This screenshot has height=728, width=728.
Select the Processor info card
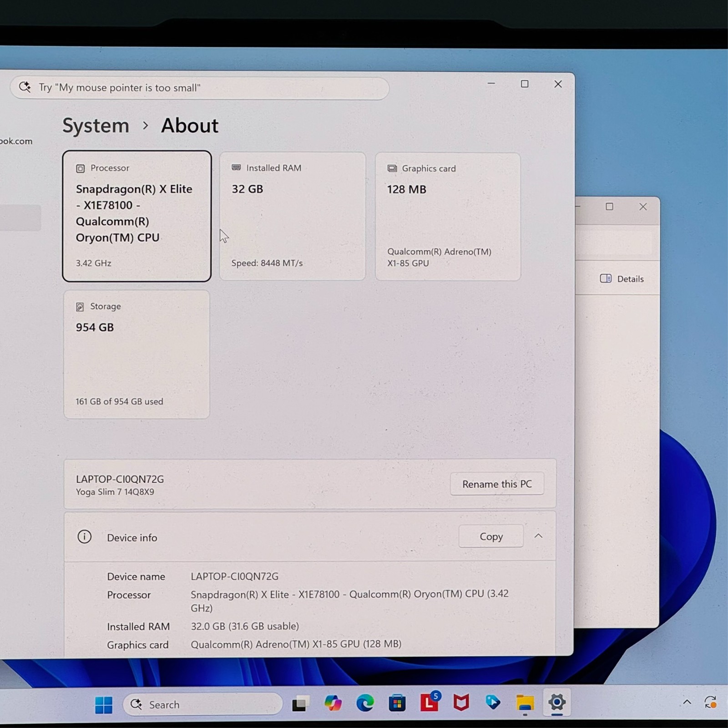pos(137,216)
